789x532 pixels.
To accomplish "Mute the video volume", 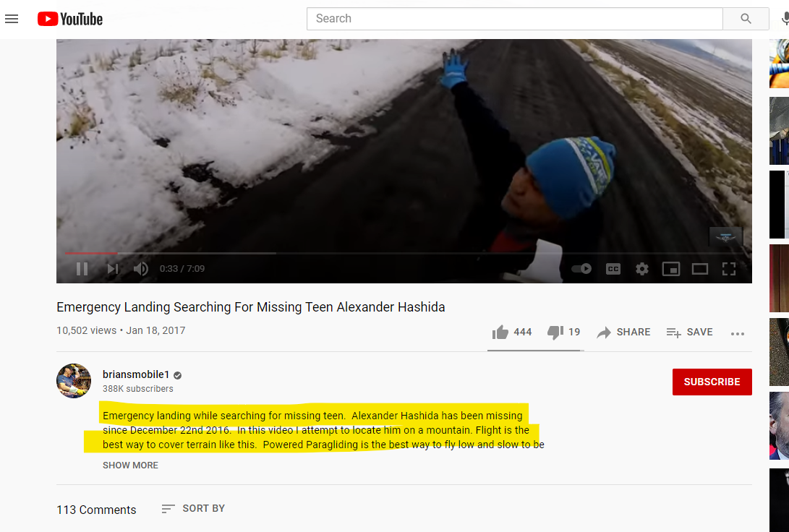I will click(x=141, y=269).
